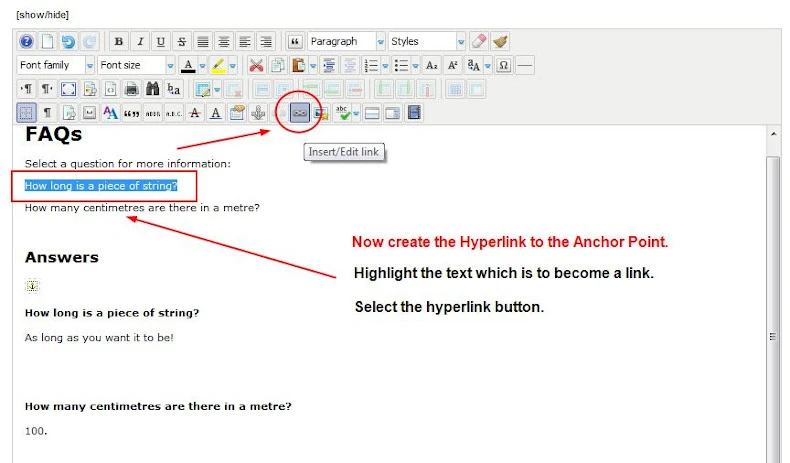Copy selection with the copy icon
Image resolution: width=790 pixels, height=463 pixels.
coord(277,65)
